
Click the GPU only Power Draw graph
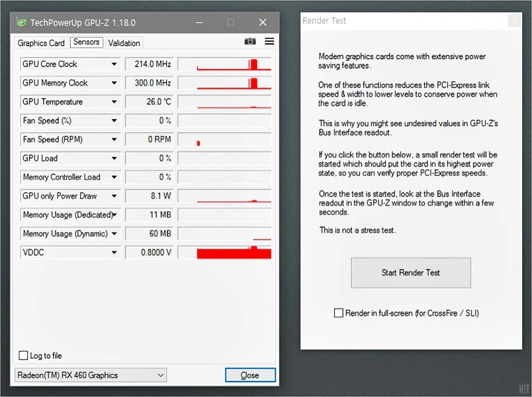click(224, 196)
